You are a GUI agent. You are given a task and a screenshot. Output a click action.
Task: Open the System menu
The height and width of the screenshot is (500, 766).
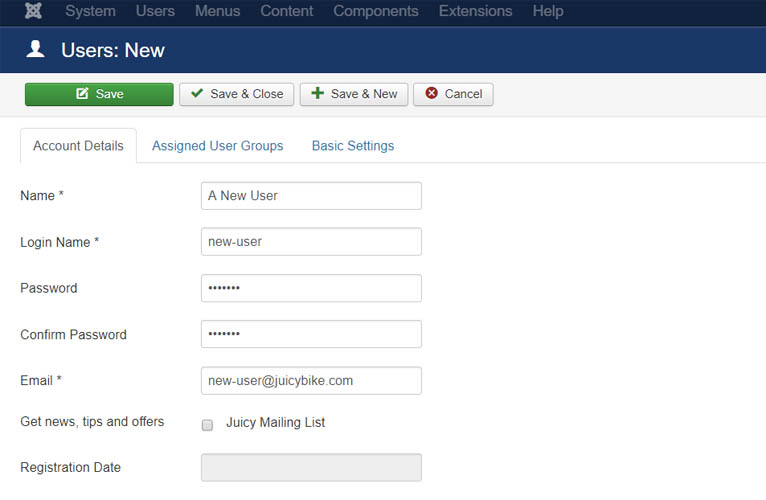90,11
